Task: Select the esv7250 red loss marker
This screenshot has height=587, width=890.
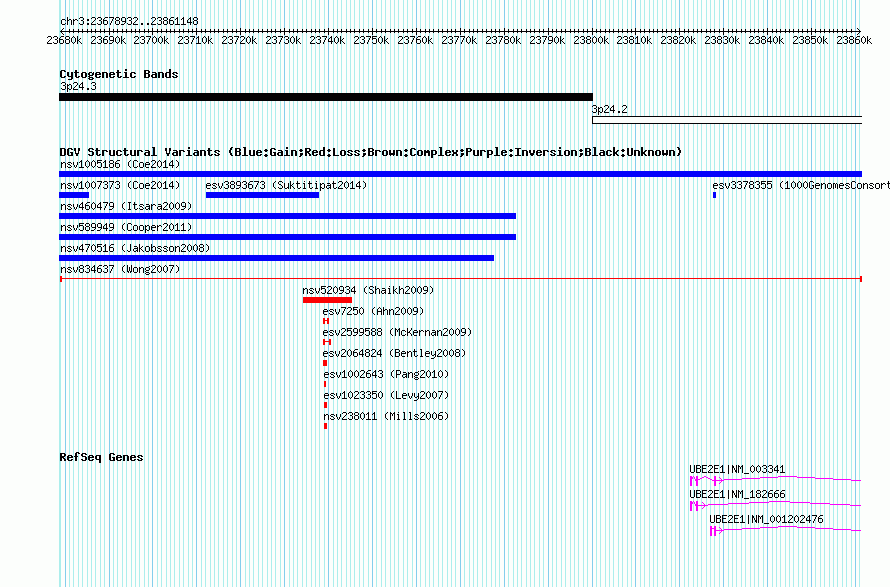Action: point(326,321)
